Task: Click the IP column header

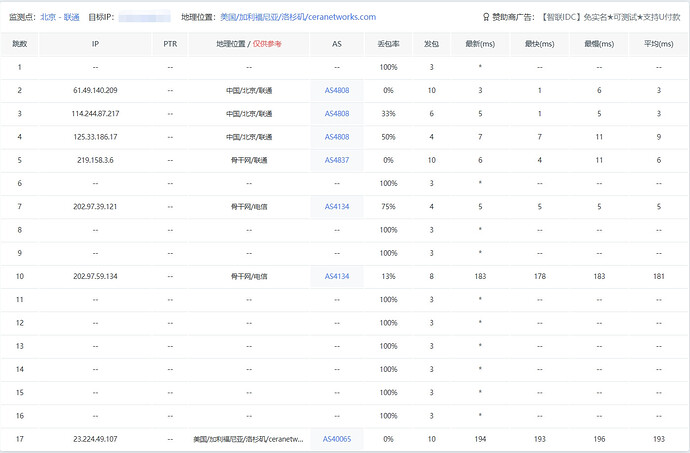Action: click(x=95, y=44)
